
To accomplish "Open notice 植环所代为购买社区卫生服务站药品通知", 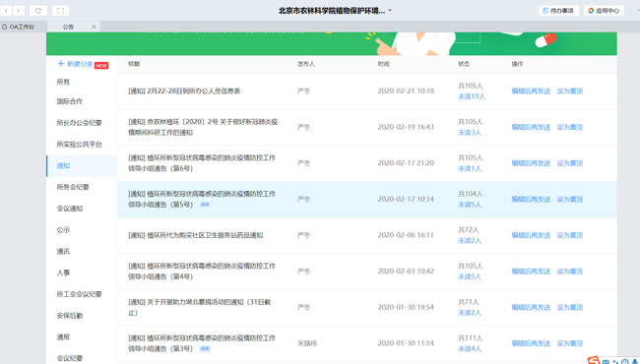I will point(196,235).
